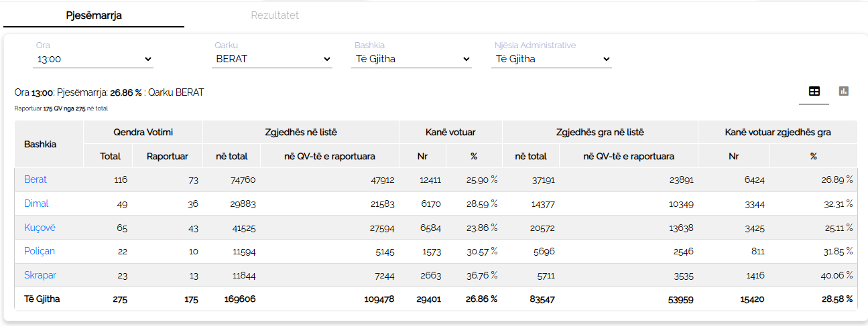Open the Berat municipality link
868x326 pixels.
[x=36, y=179]
